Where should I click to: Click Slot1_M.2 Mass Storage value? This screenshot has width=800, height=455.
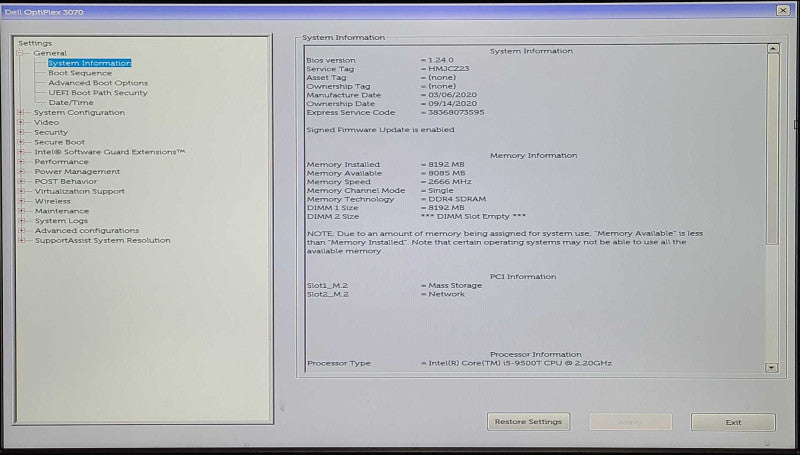point(455,286)
